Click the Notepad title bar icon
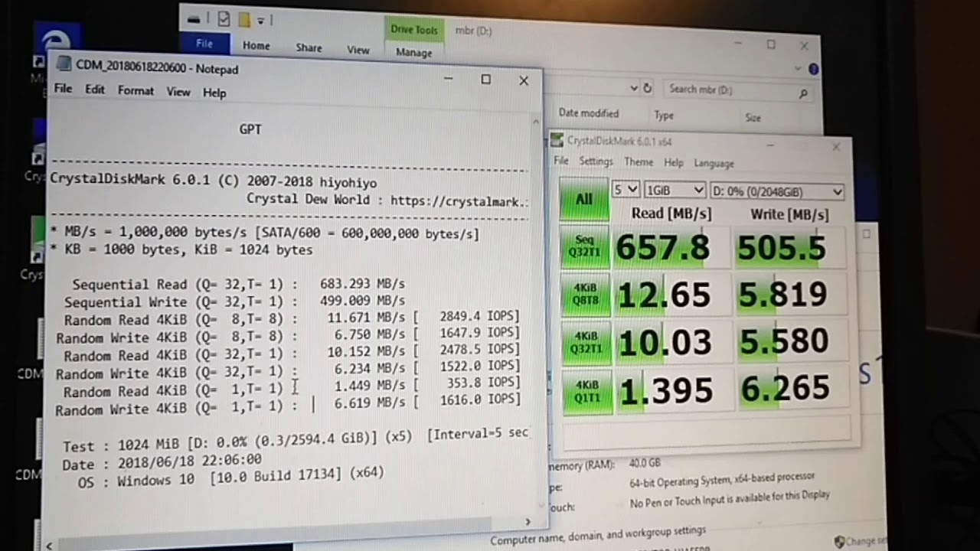Viewport: 980px width, 551px height. [x=64, y=65]
